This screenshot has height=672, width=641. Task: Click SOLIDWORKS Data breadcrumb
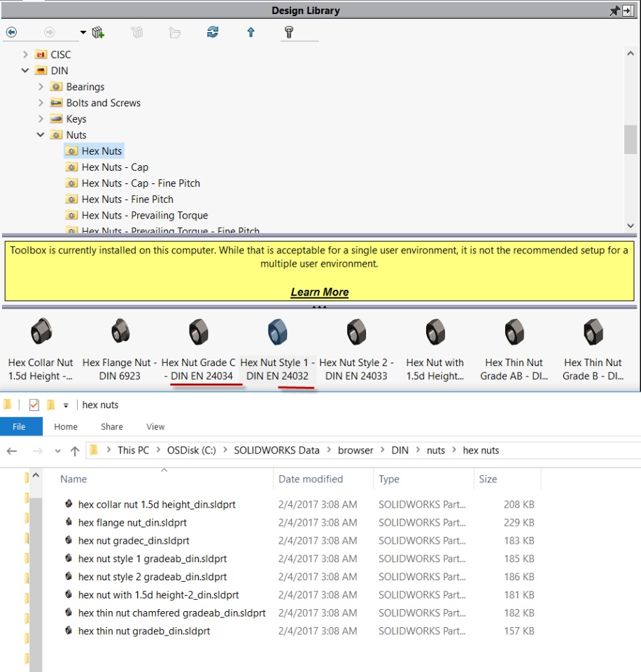tap(276, 450)
